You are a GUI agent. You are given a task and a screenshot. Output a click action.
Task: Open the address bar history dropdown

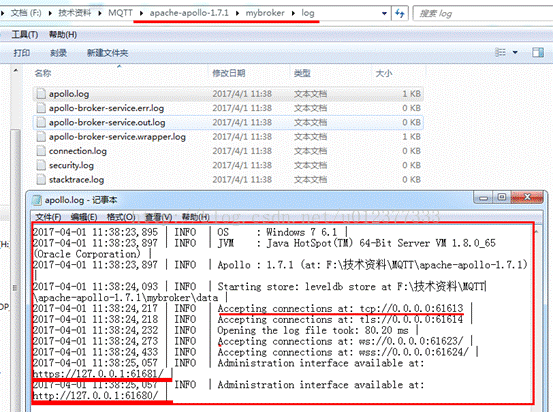click(384, 14)
